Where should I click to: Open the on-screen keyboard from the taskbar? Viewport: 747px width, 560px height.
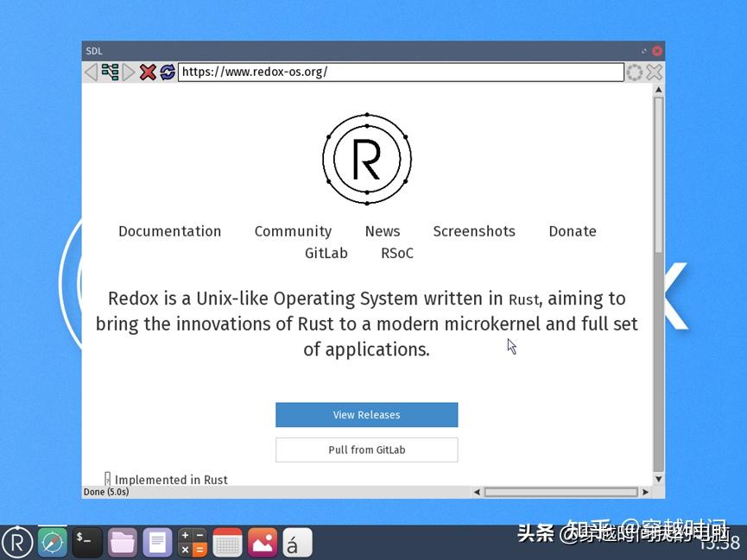click(x=226, y=542)
